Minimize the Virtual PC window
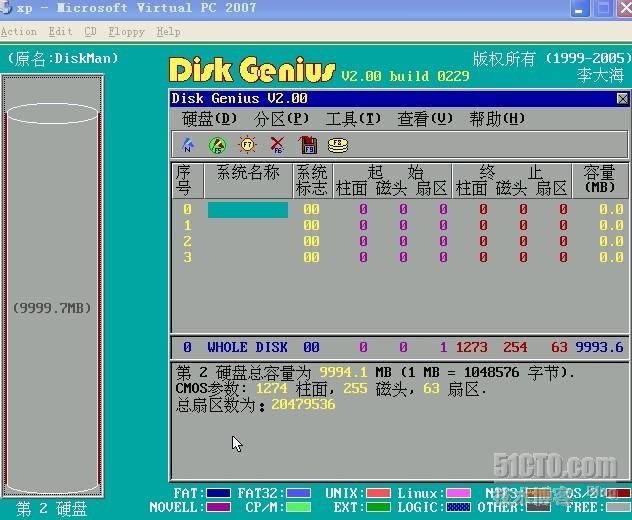The height and width of the screenshot is (520, 632). coord(580,8)
